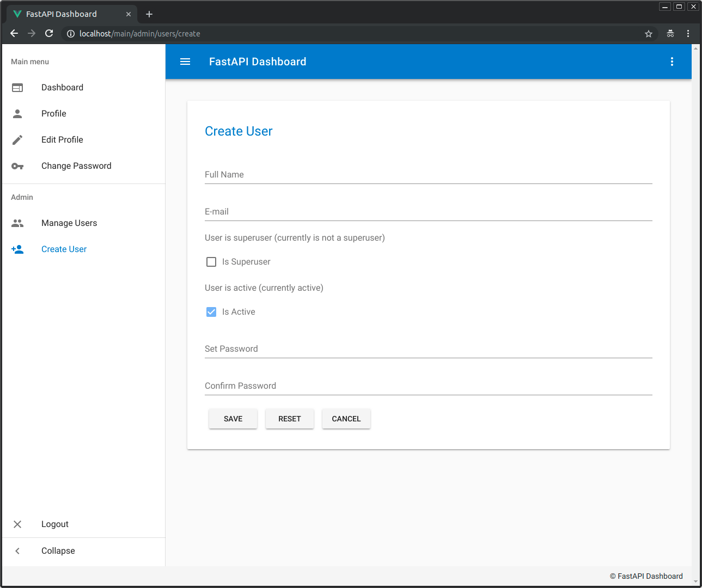Click the CANCEL button
This screenshot has height=588, width=702.
346,418
